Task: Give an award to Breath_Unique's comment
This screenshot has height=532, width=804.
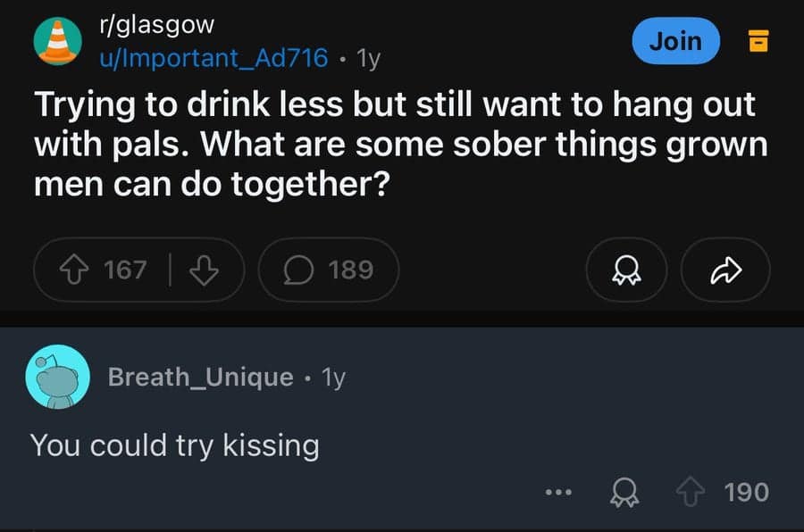Action: tap(625, 492)
